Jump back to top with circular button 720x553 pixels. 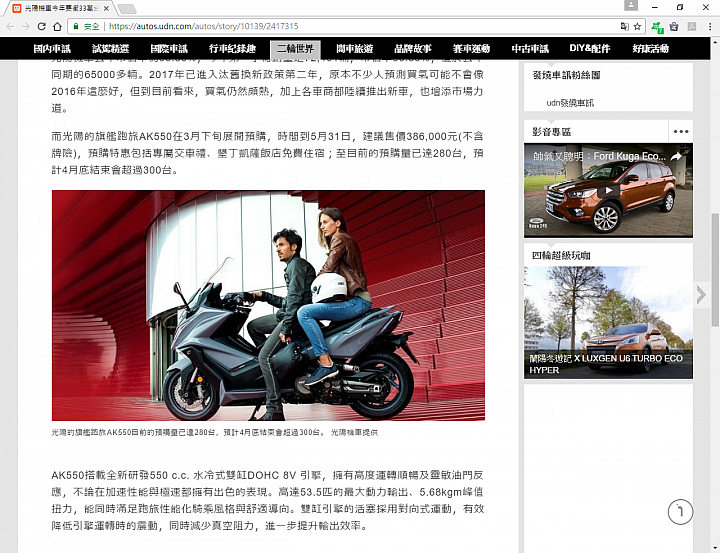point(680,512)
